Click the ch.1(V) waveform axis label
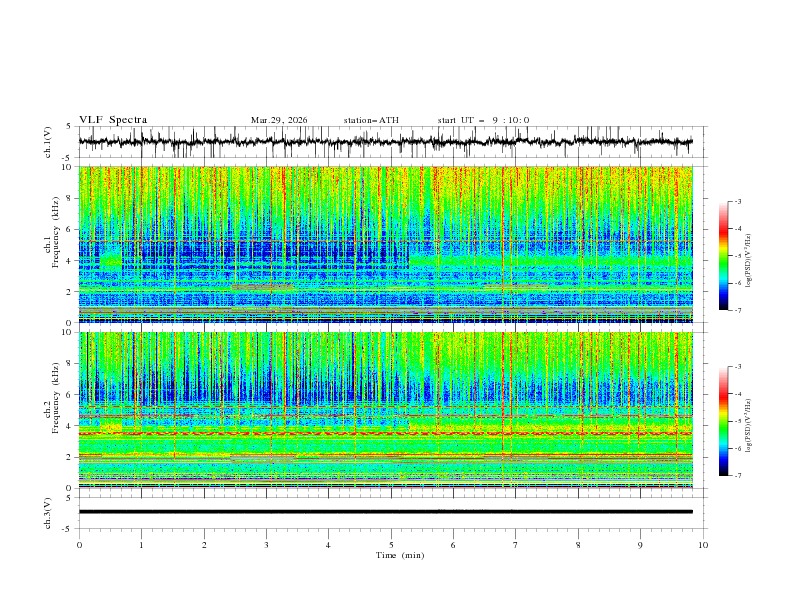This screenshot has width=792, height=612. [48, 142]
